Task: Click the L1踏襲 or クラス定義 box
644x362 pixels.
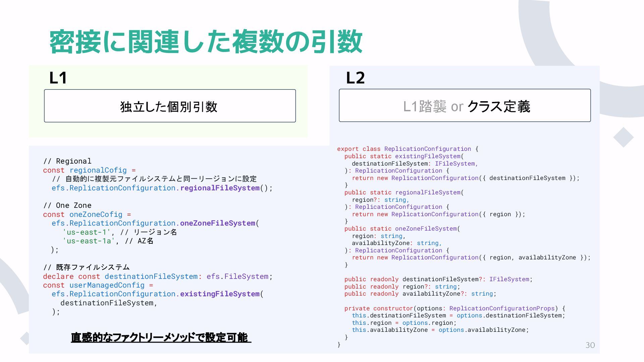Action: (x=465, y=105)
